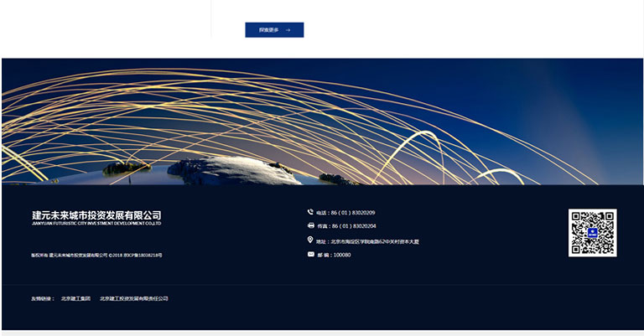Click the 友情链接 label
This screenshot has height=336, width=644.
pos(43,298)
